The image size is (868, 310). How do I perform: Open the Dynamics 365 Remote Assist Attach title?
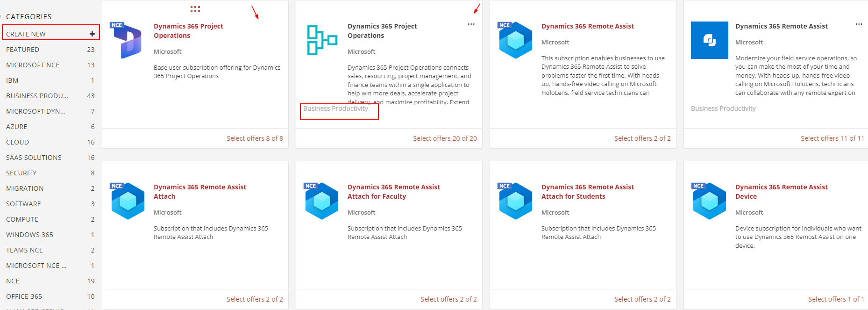(x=200, y=192)
